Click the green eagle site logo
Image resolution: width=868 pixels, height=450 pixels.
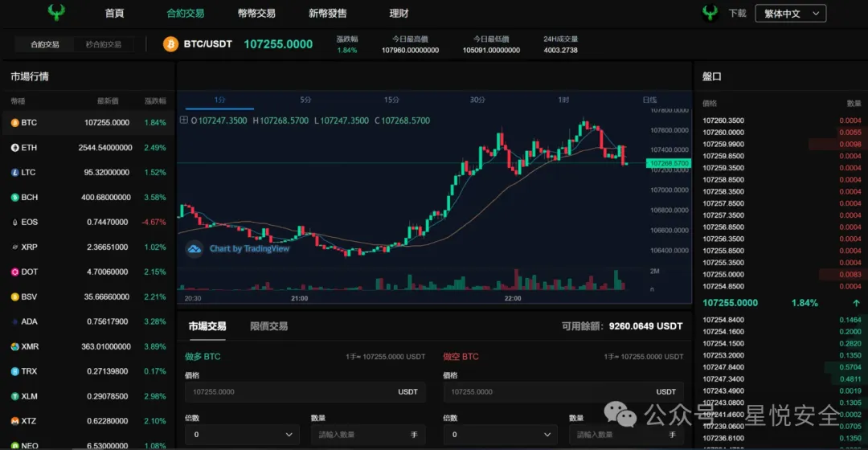click(x=56, y=12)
